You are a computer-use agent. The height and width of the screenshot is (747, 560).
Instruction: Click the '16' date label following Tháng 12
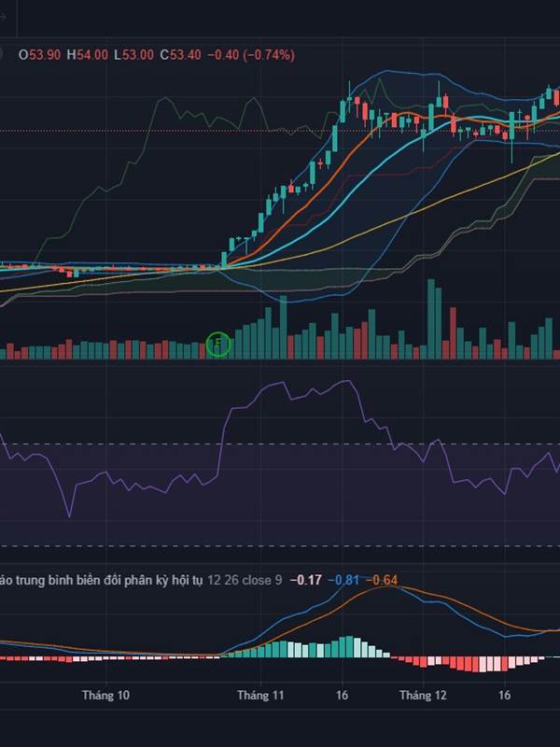[x=504, y=695]
